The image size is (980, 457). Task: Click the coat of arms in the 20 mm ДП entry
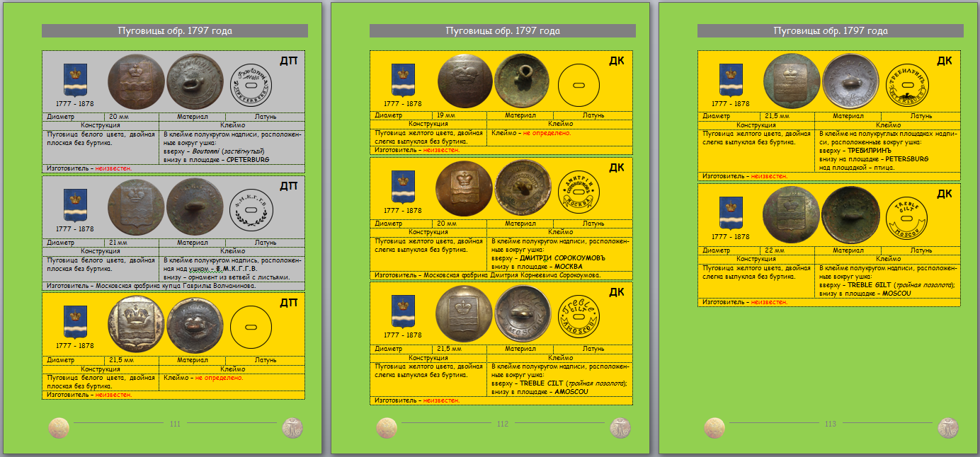click(75, 80)
